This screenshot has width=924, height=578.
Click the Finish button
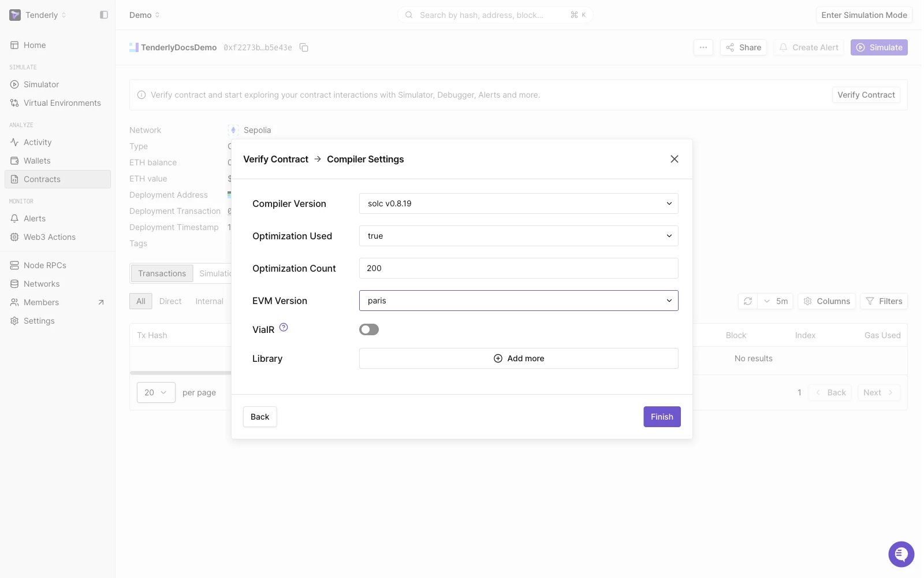tap(662, 417)
